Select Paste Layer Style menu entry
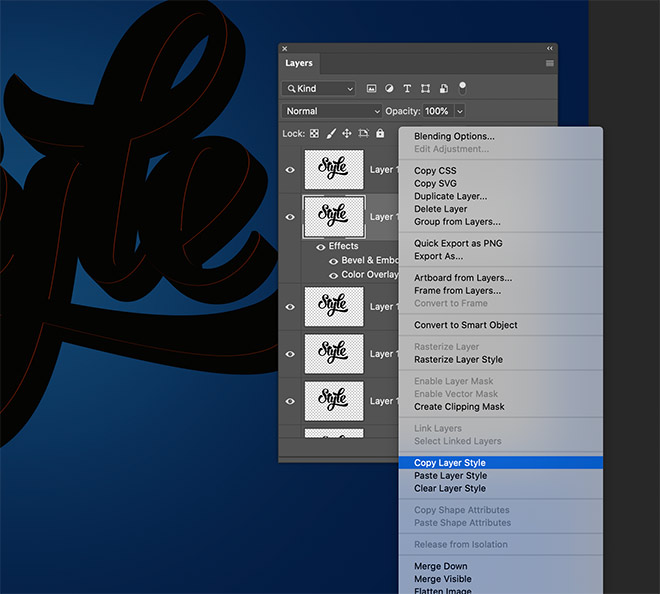 450,476
